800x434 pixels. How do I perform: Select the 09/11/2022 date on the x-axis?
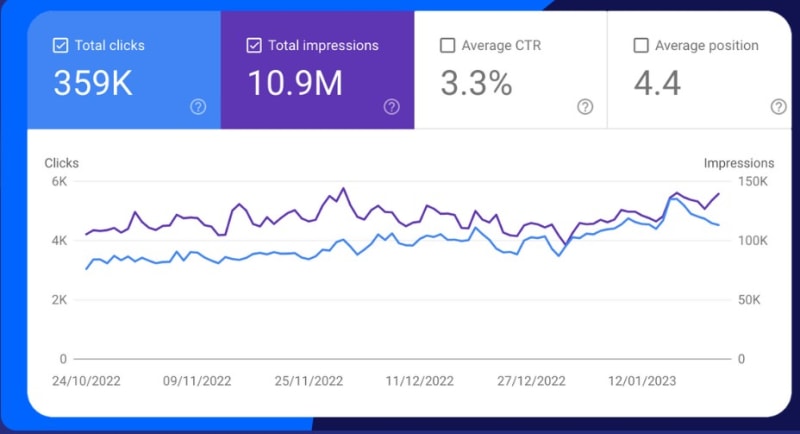tap(197, 381)
